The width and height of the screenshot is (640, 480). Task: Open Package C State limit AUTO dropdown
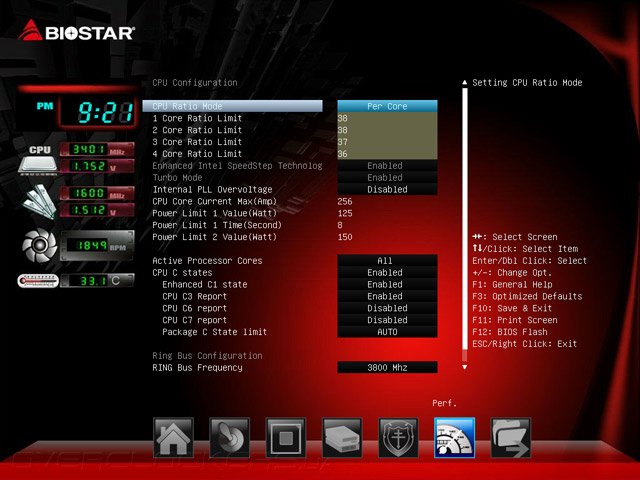click(x=387, y=331)
